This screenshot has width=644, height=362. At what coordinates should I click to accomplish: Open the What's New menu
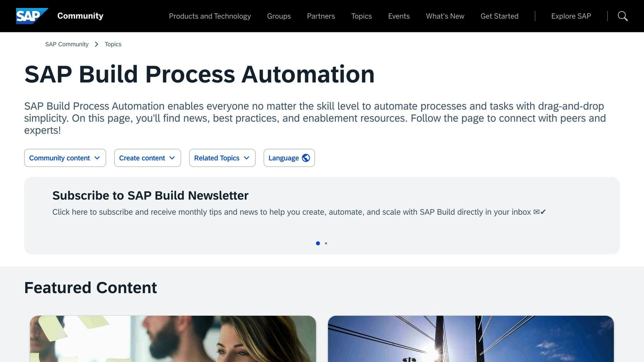445,16
